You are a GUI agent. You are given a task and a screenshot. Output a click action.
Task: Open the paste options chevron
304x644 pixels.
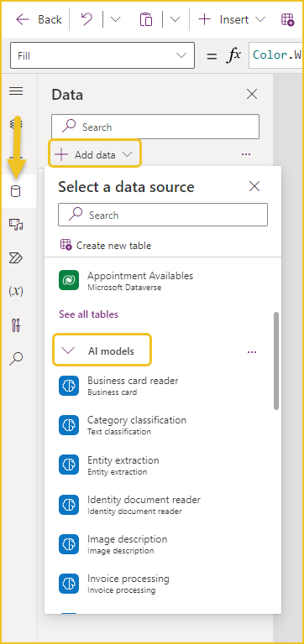pos(176,19)
